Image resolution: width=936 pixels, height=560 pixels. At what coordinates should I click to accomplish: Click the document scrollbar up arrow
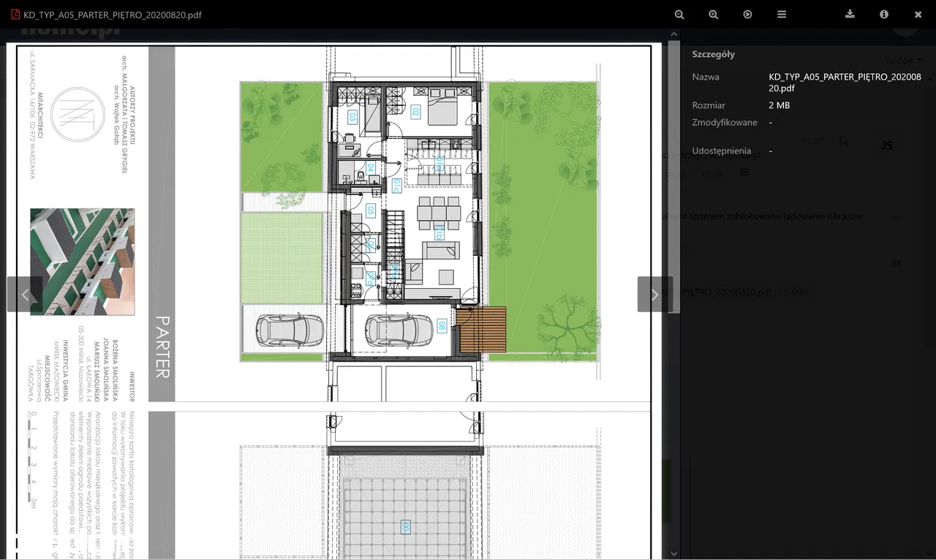click(674, 35)
